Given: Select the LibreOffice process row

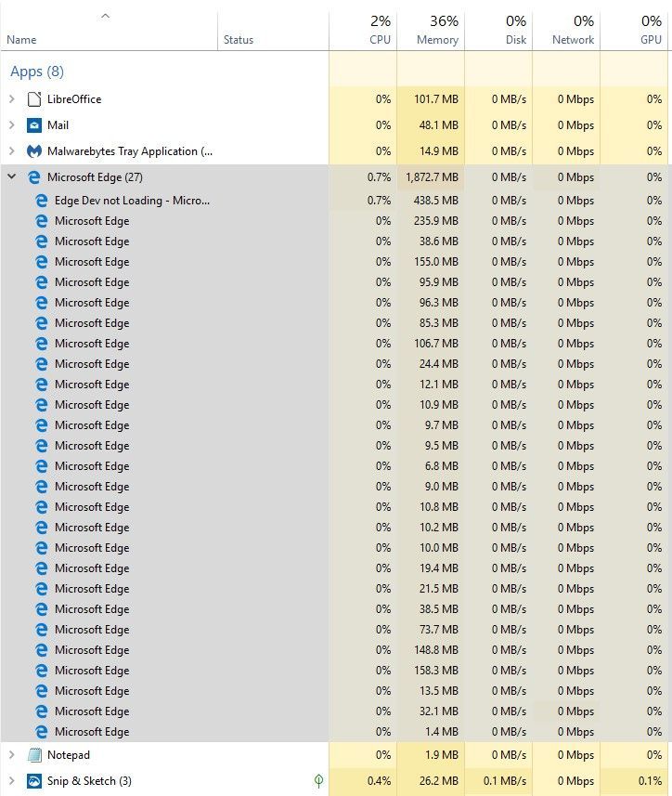Looking at the screenshot, I should (x=335, y=99).
